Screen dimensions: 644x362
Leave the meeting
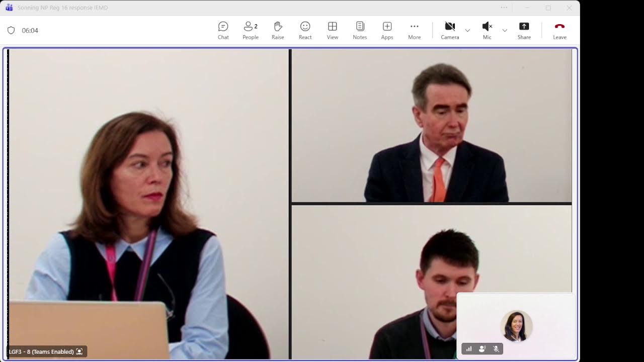coord(559,30)
